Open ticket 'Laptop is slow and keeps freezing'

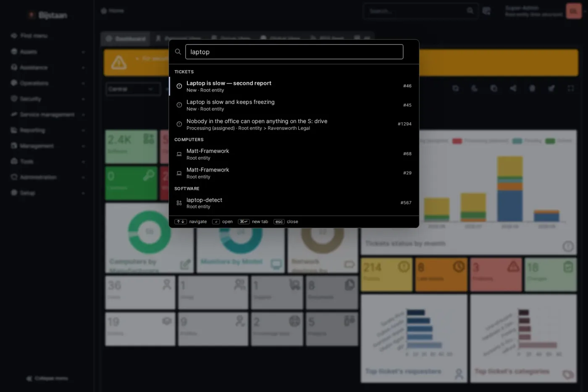click(x=294, y=105)
